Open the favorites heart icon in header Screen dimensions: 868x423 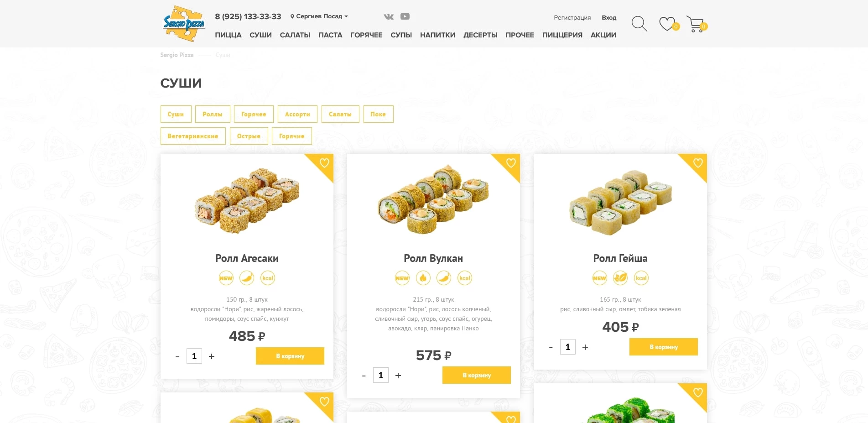(x=667, y=24)
